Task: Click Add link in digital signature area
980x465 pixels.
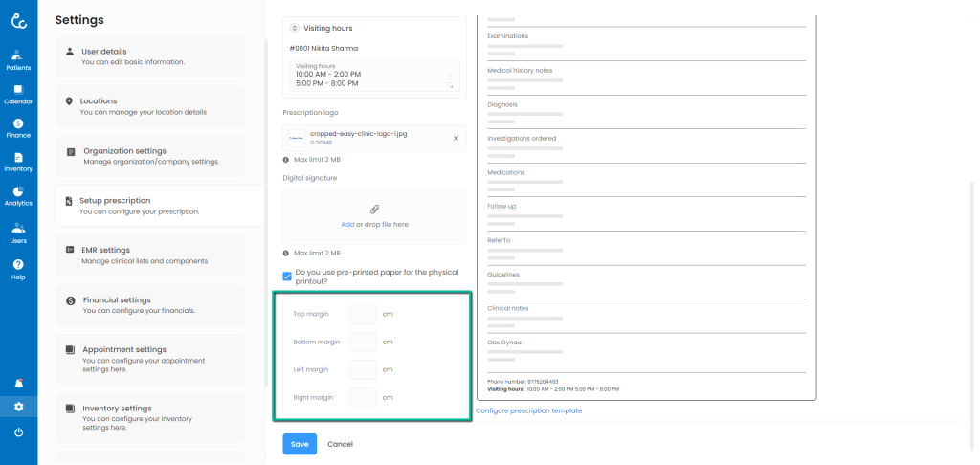Action: [346, 224]
